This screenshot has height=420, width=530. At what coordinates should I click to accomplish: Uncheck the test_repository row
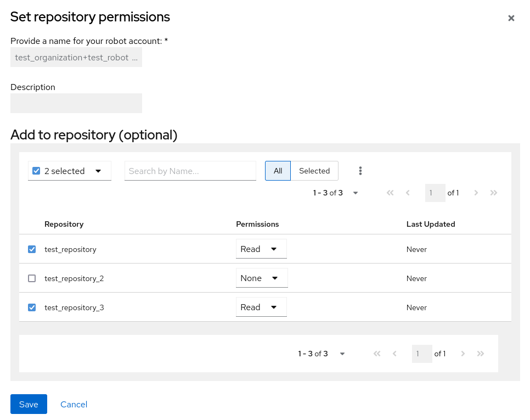pos(32,249)
